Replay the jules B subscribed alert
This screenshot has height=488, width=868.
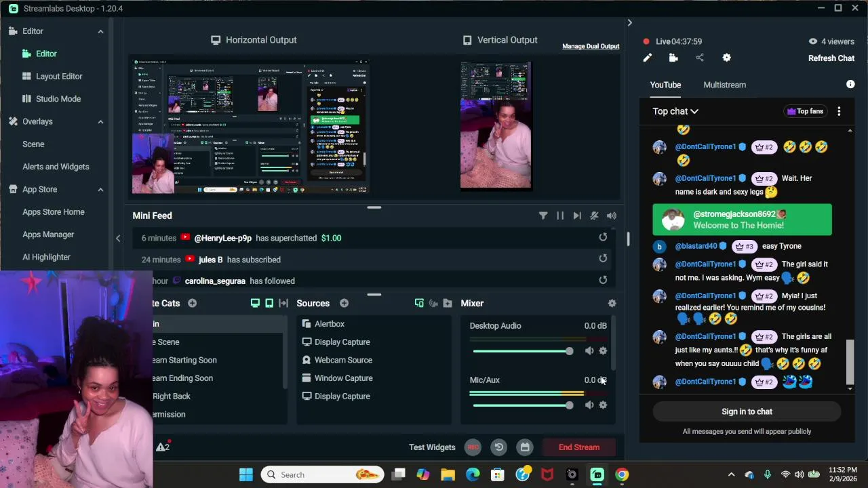[603, 258]
